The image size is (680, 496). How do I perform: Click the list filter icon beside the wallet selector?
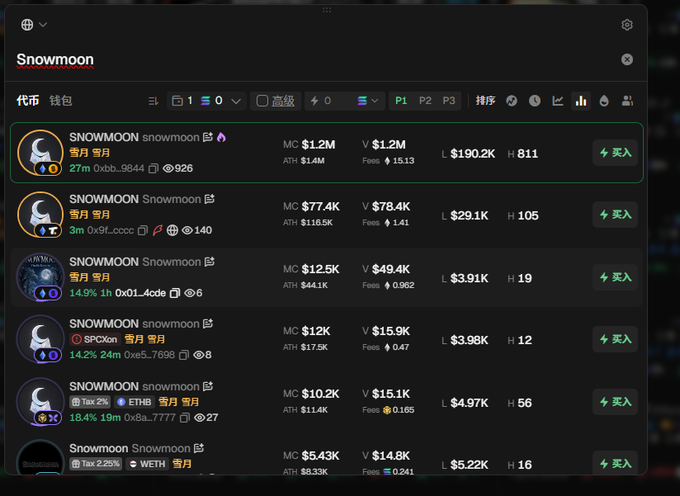(153, 101)
